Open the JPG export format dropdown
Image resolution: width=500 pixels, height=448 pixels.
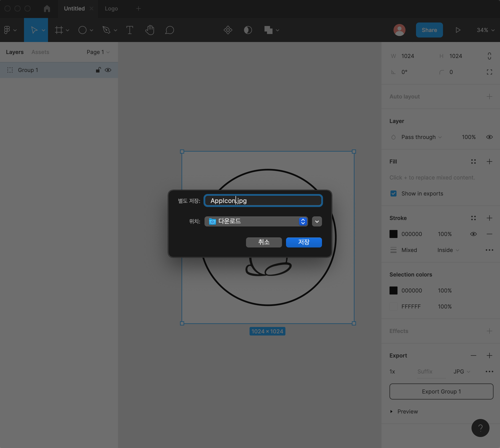coord(461,371)
